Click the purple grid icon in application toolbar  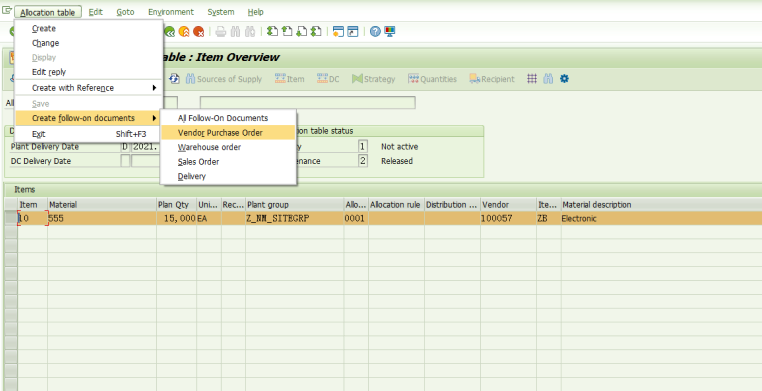[x=532, y=79]
